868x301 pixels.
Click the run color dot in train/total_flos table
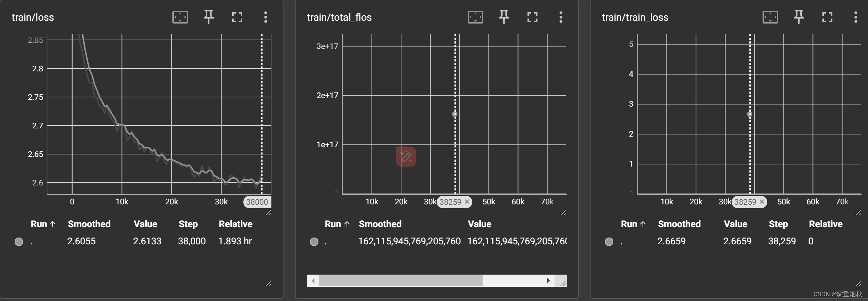click(x=314, y=242)
